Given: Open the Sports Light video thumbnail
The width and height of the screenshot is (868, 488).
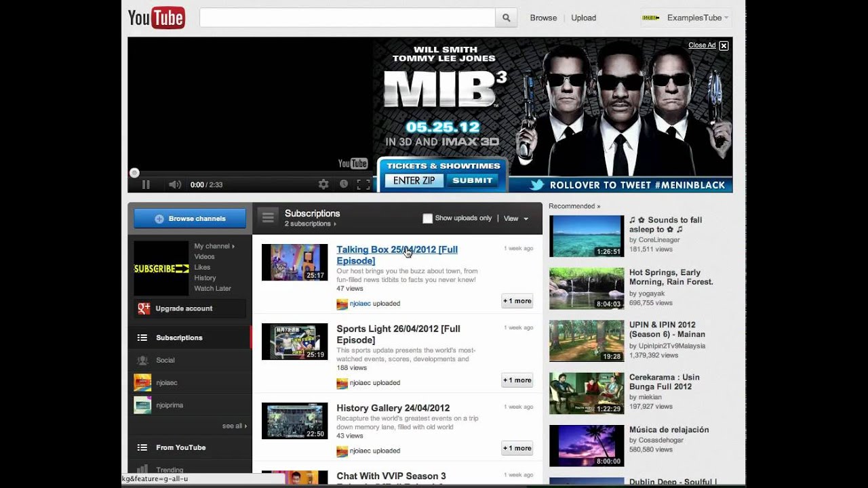Looking at the screenshot, I should point(294,342).
